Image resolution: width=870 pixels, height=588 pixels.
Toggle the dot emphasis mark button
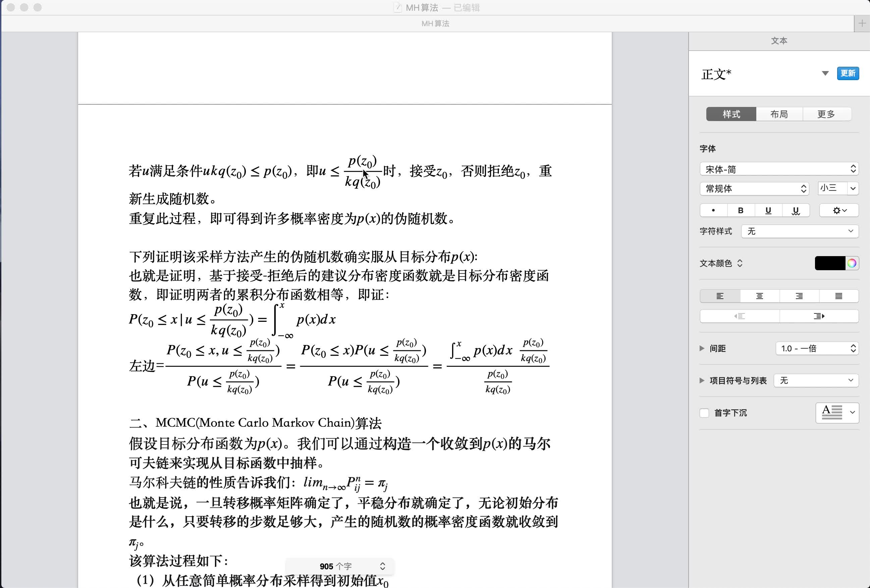[x=713, y=210]
